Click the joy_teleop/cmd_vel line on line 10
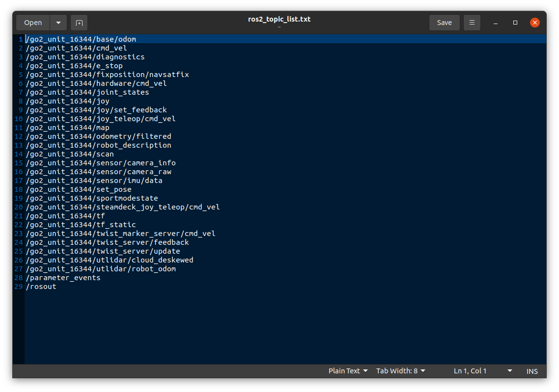 click(x=101, y=119)
